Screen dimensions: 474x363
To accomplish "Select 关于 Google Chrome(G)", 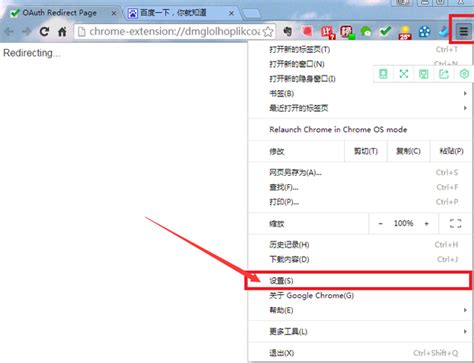I will point(361,295).
